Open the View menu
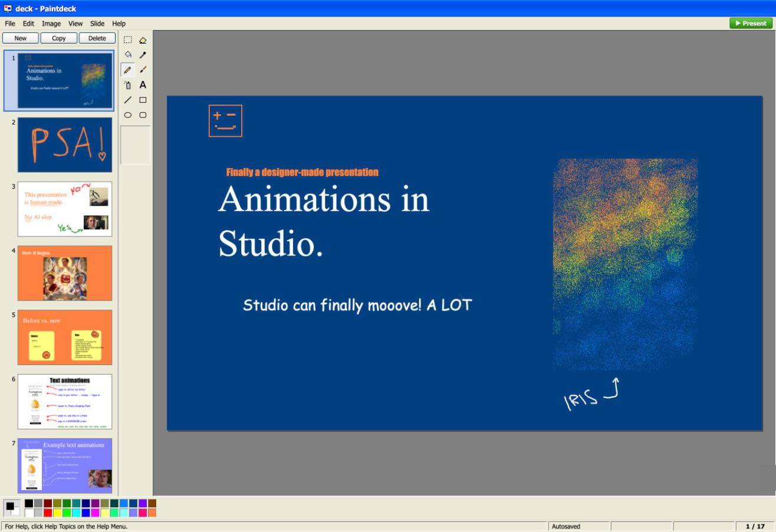Viewport: 776px width, 532px height. (75, 24)
